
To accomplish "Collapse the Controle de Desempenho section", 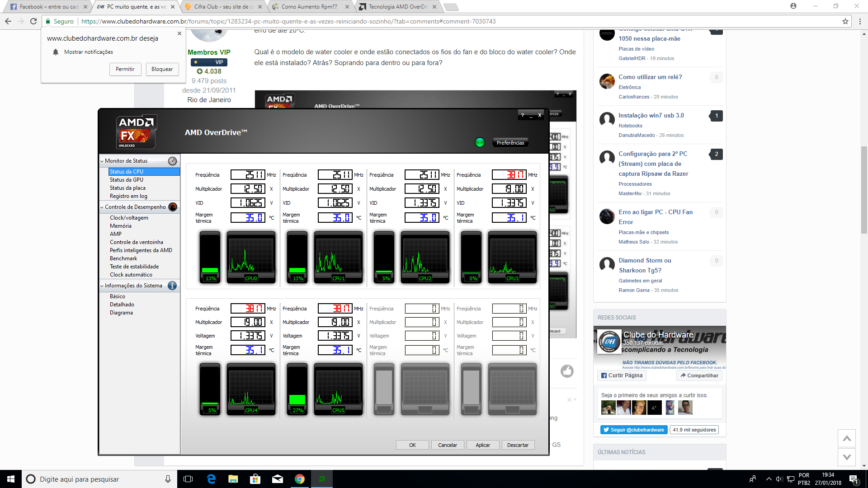I will click(102, 207).
